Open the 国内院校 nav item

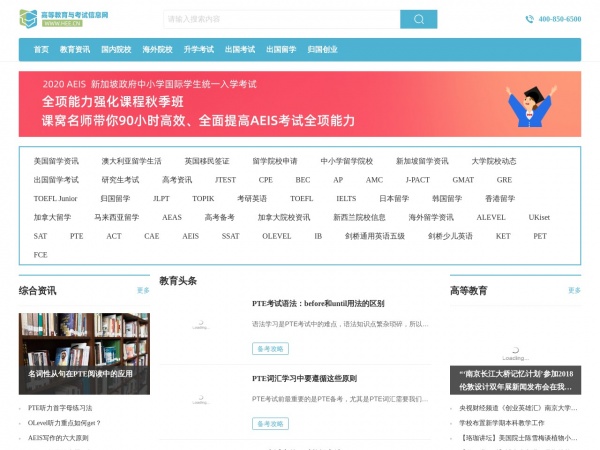click(116, 49)
